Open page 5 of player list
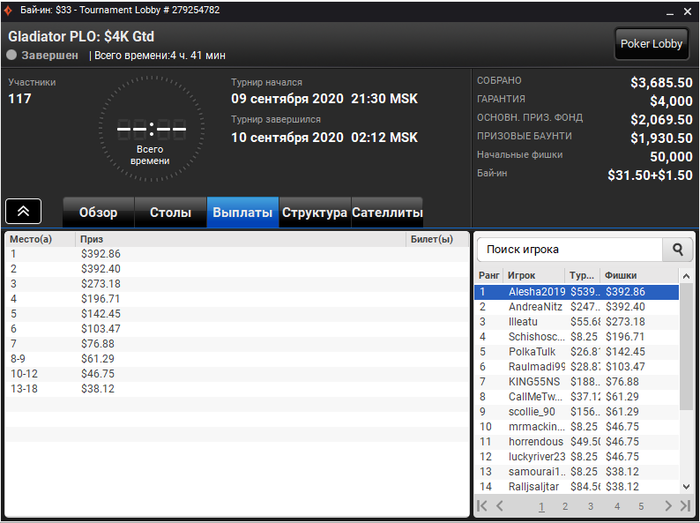Image resolution: width=700 pixels, height=523 pixels. tap(641, 506)
